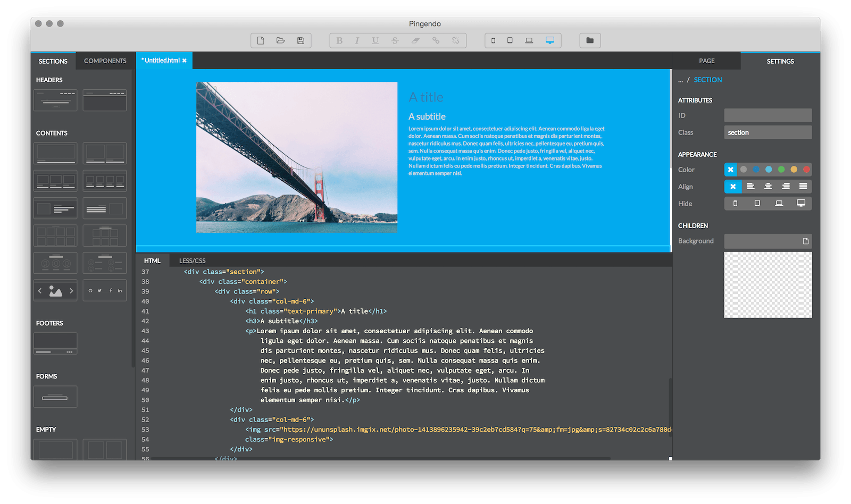Screen dimensions: 851x504
Task: Switch to the COMPONENTS tab
Action: (x=105, y=61)
